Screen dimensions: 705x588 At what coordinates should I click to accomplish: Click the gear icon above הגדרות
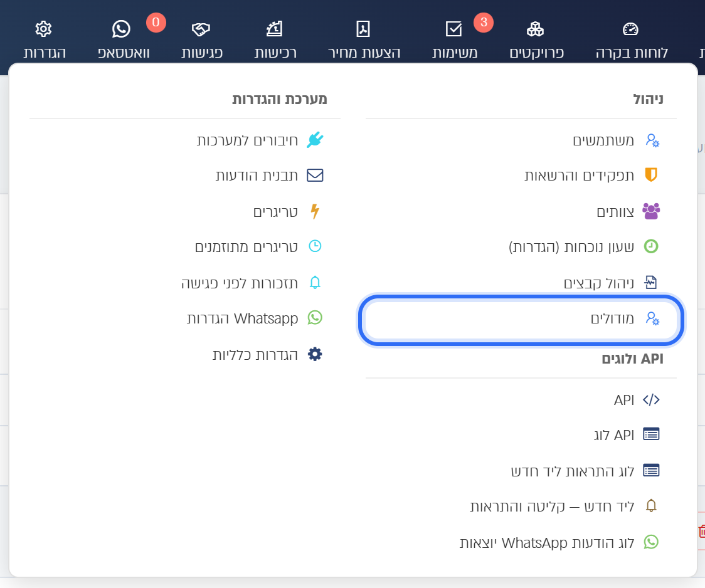(x=44, y=29)
